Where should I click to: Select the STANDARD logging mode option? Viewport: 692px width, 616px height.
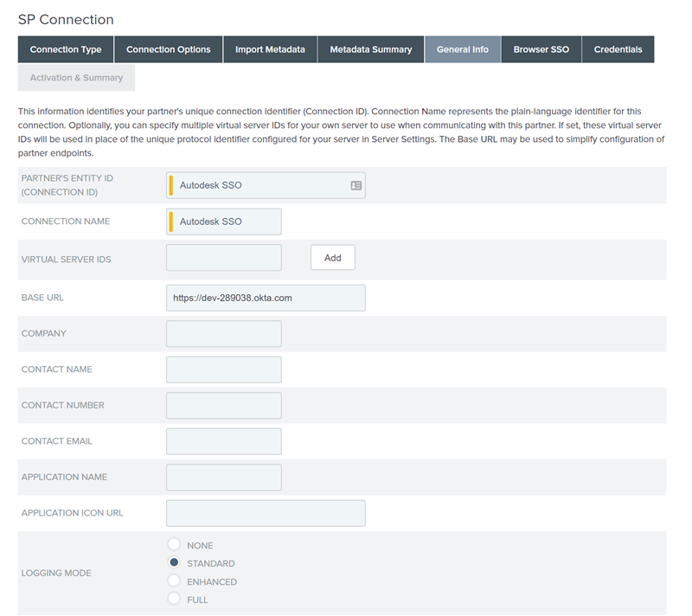click(x=173, y=563)
